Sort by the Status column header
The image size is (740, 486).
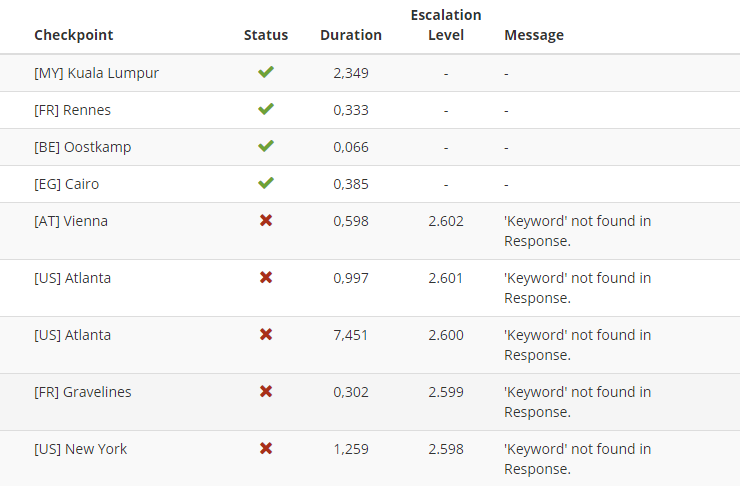(x=266, y=35)
